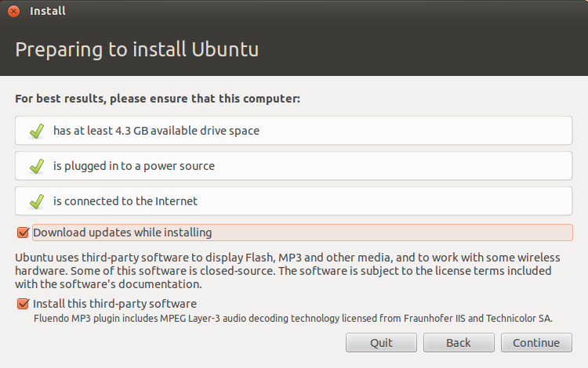Viewport: 588px width, 368px height.
Task: Close the Install window with red button
Action: (x=13, y=12)
